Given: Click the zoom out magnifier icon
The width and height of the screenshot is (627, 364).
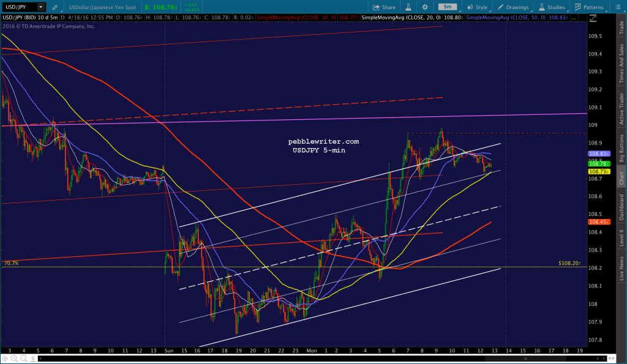Looking at the screenshot, I should coord(24,358).
